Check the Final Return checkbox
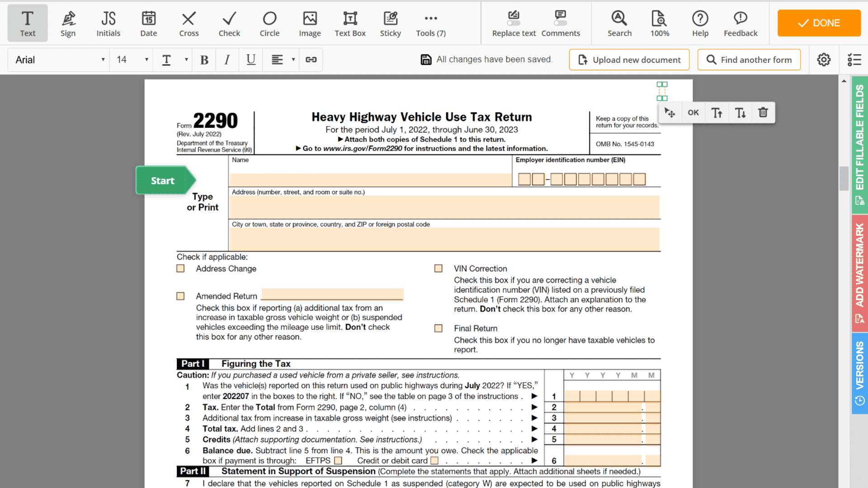Screen dimensions: 868x488 tap(438, 328)
